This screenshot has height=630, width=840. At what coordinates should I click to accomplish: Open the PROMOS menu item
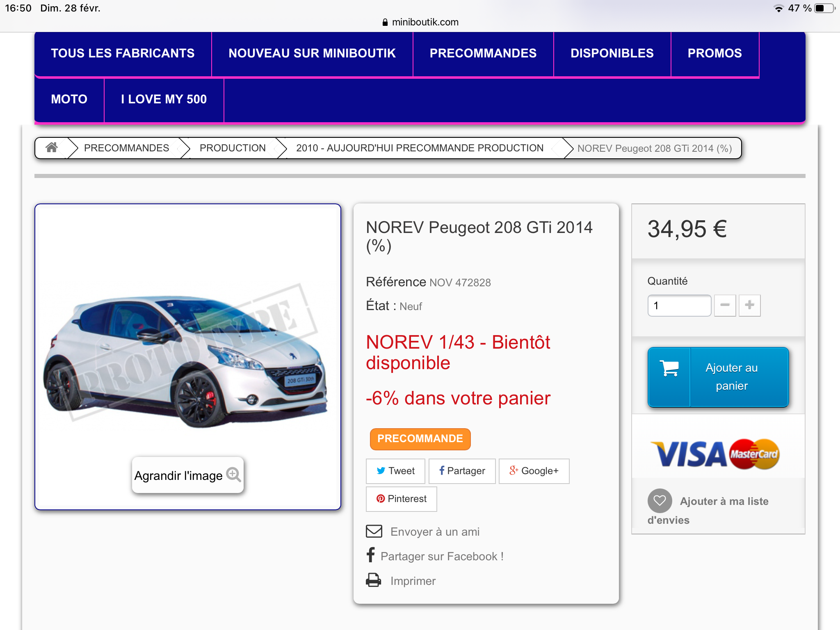pos(714,53)
